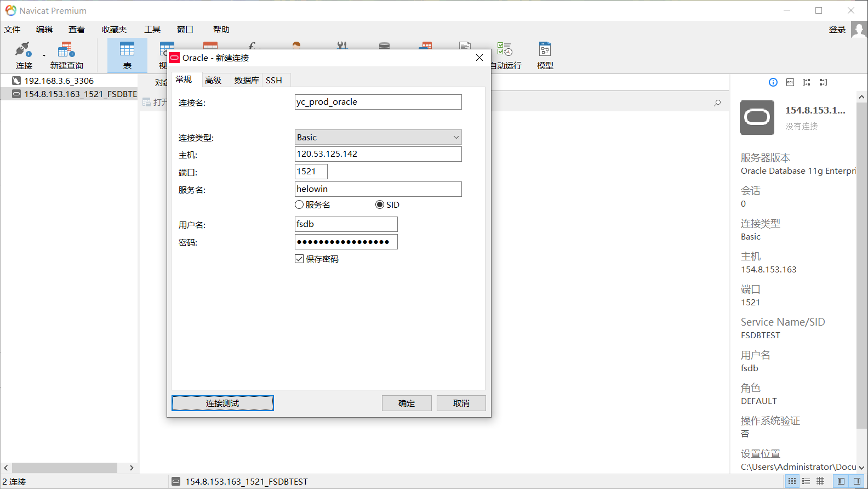
Task: Open the 帮助 menu
Action: coord(221,30)
